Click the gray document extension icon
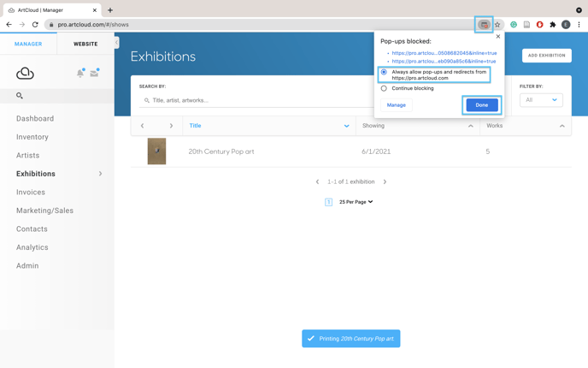This screenshot has width=588, height=368. (x=526, y=25)
